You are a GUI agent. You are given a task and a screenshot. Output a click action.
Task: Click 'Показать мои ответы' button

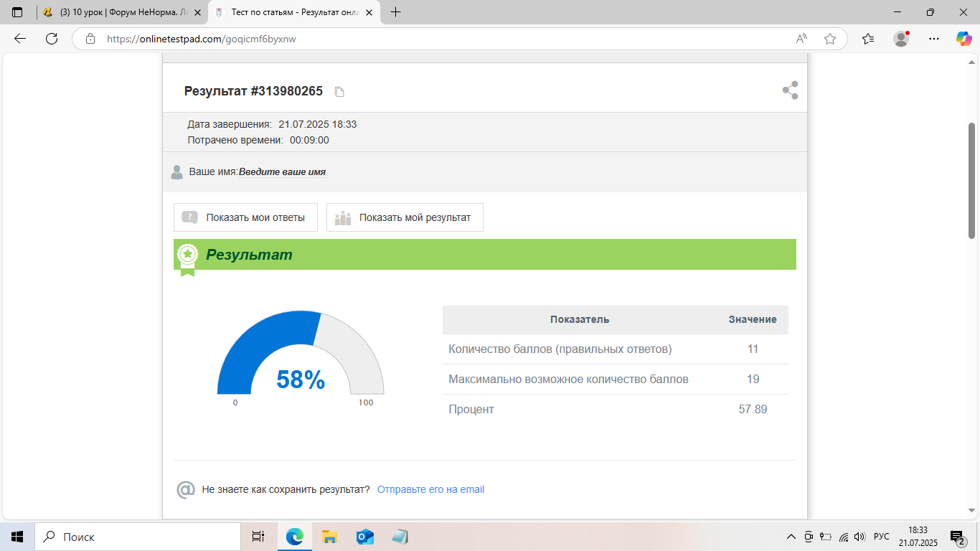point(245,217)
